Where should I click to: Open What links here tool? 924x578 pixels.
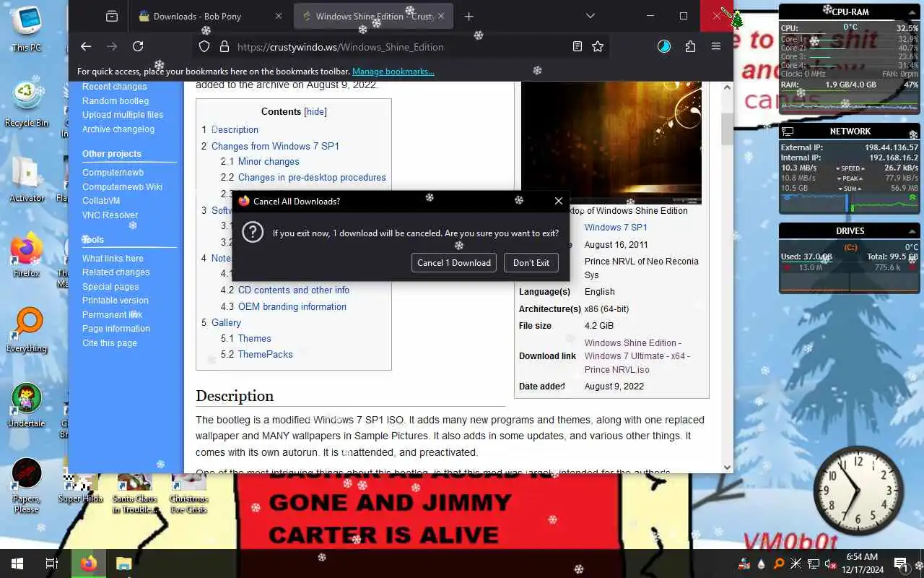point(113,259)
